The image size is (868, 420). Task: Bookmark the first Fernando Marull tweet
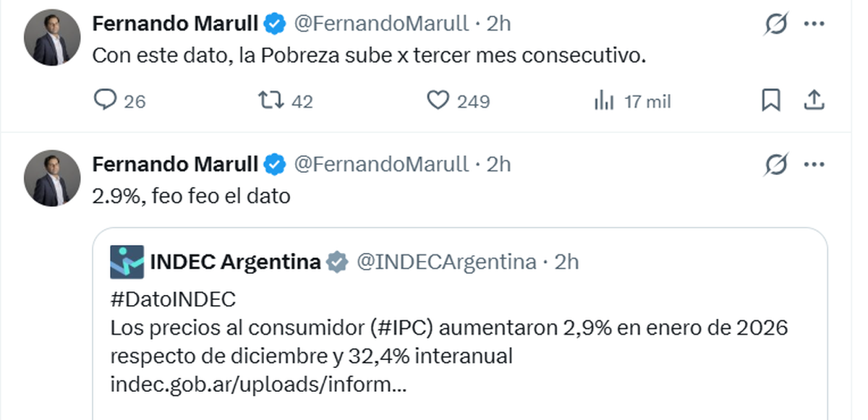pyautogui.click(x=771, y=101)
